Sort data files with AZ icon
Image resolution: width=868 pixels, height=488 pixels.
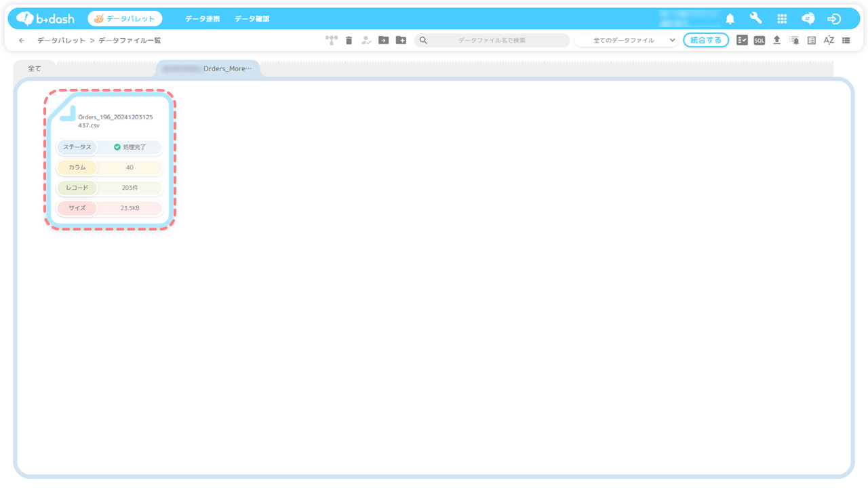tap(829, 41)
